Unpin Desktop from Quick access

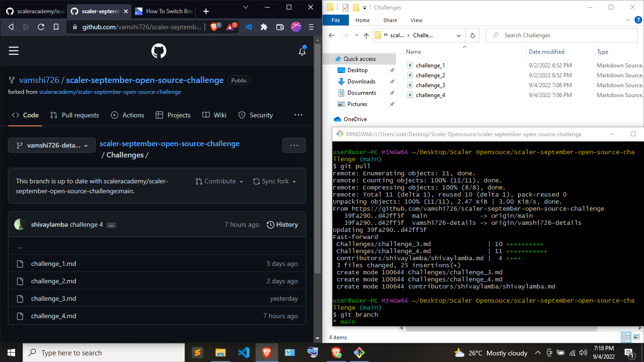(x=391, y=70)
